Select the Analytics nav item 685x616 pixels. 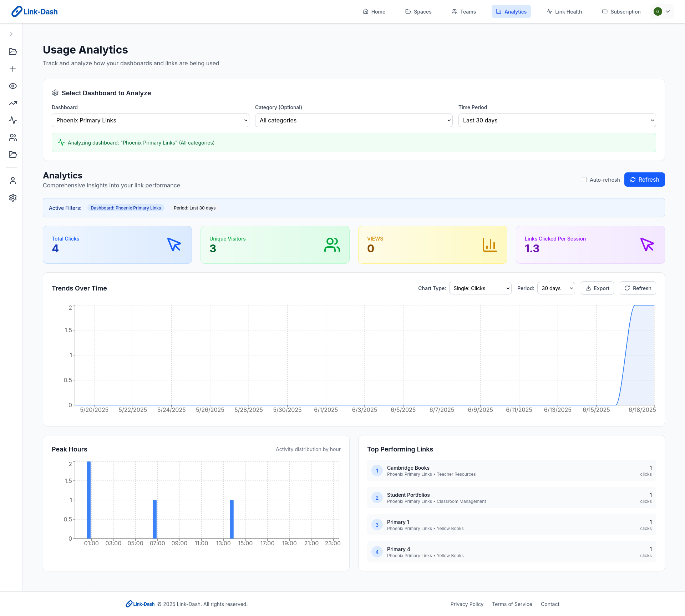pos(511,11)
